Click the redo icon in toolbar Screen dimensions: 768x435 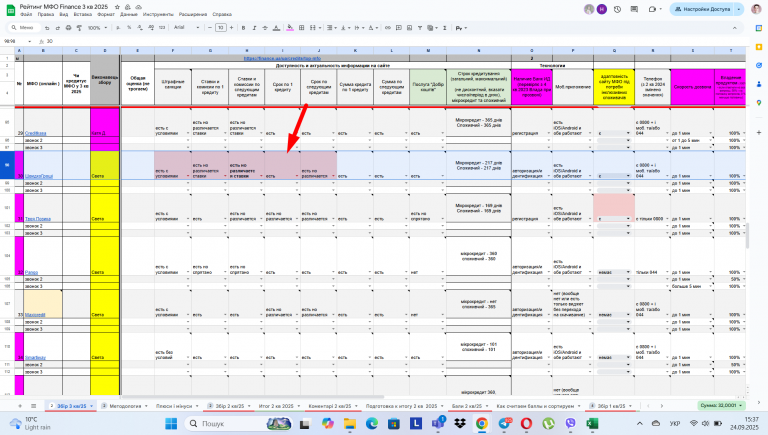coord(58,28)
